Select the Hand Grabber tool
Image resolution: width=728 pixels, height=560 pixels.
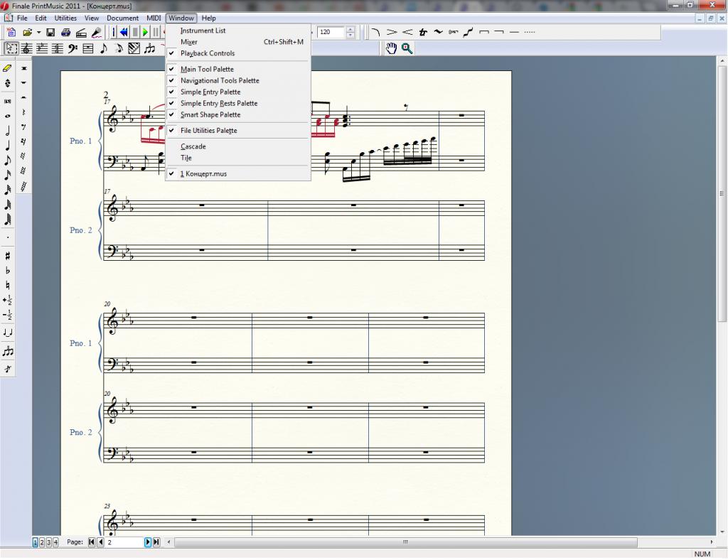[x=391, y=48]
